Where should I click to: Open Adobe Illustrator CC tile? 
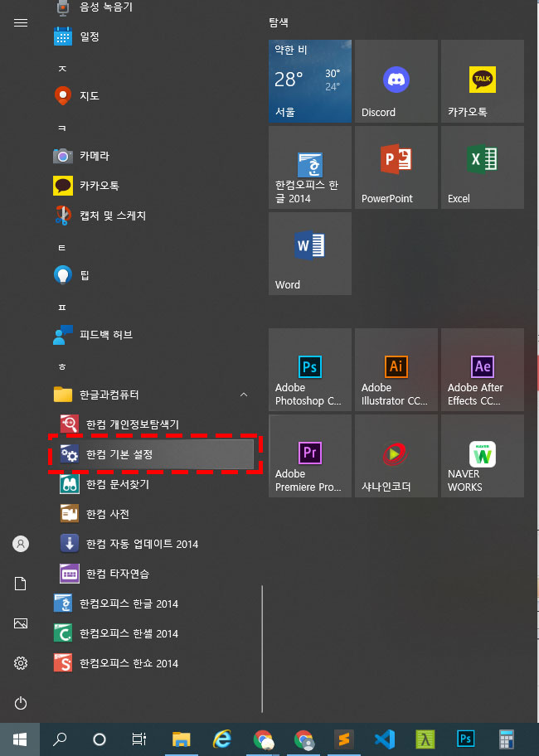coord(396,370)
